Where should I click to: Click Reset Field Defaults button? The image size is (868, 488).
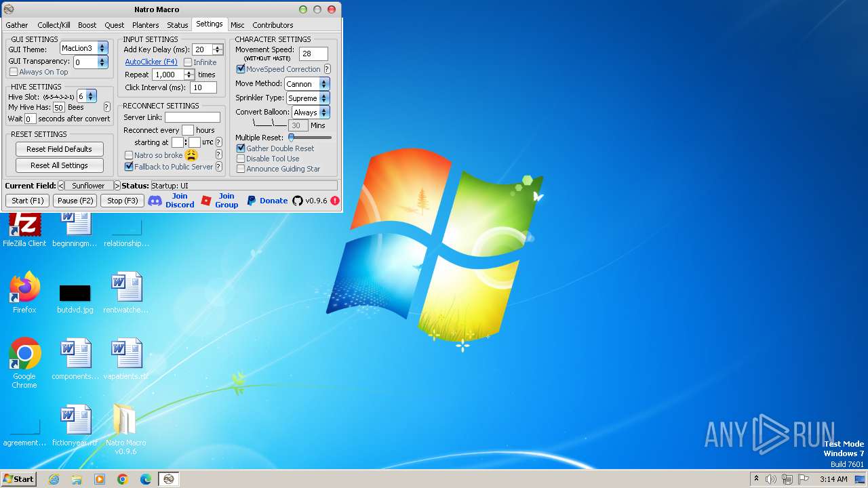point(60,149)
